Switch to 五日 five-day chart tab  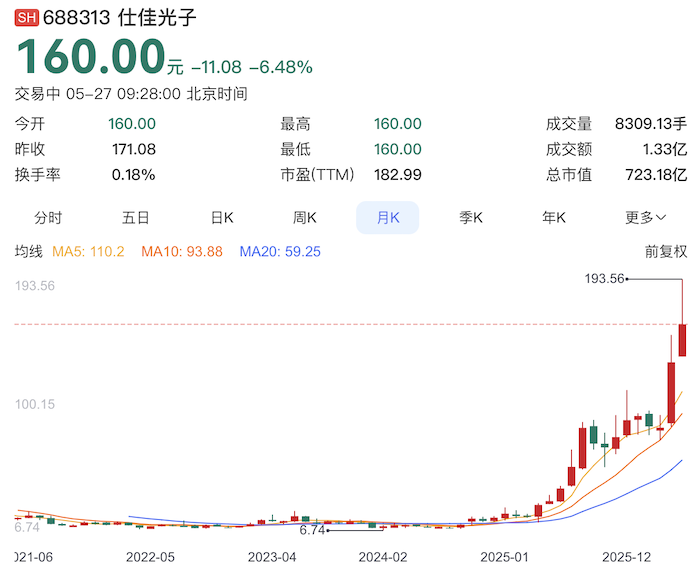pyautogui.click(x=136, y=218)
